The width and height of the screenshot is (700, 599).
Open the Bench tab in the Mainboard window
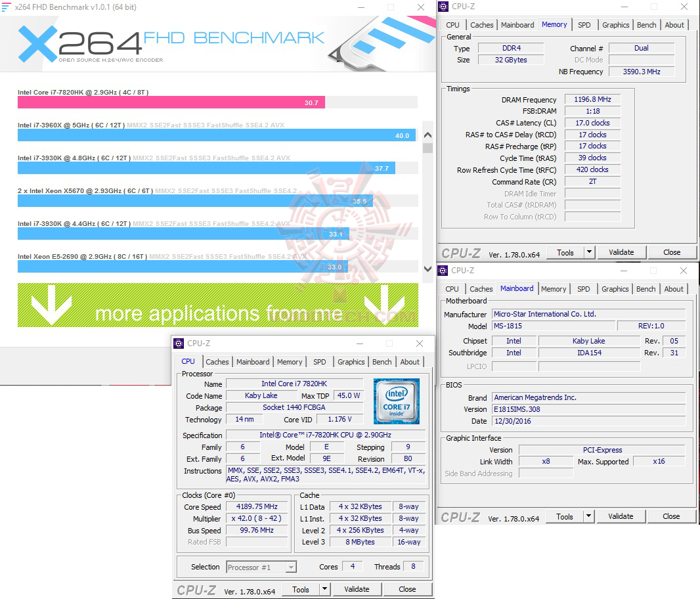(x=645, y=288)
